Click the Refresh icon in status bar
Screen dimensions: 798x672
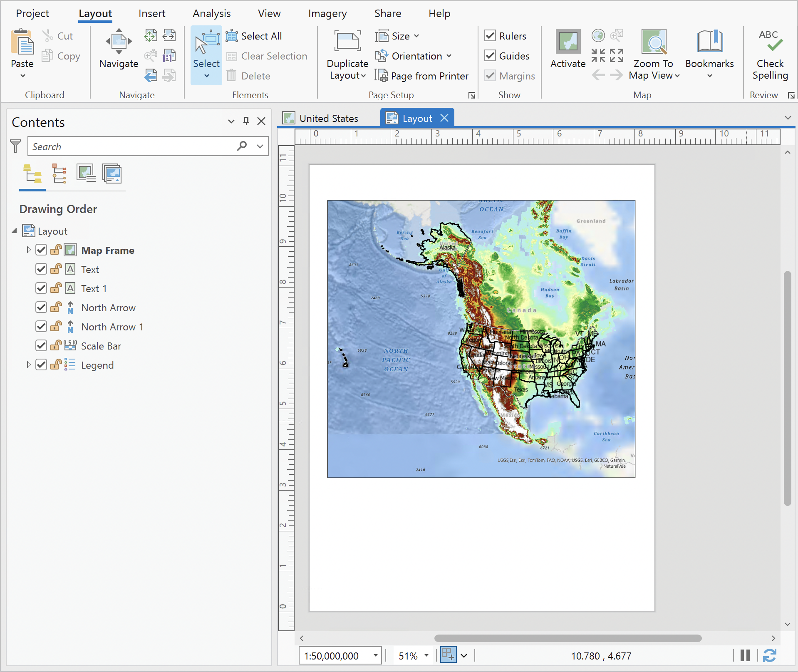[x=769, y=655]
